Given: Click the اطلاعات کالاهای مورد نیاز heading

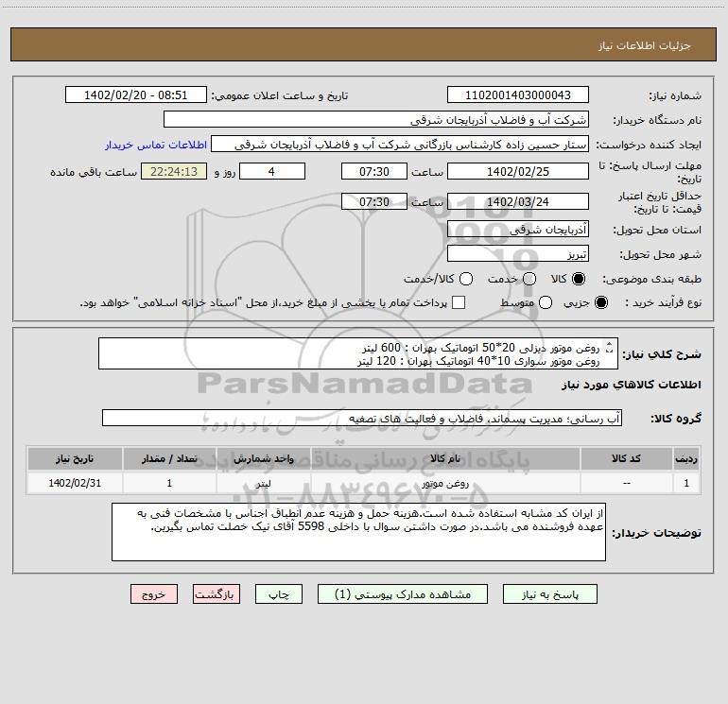Looking at the screenshot, I should [631, 385].
